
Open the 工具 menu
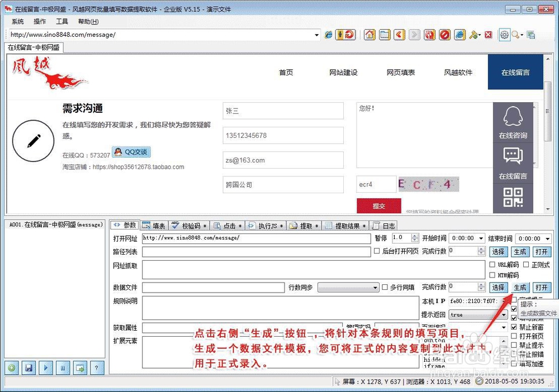(x=61, y=21)
